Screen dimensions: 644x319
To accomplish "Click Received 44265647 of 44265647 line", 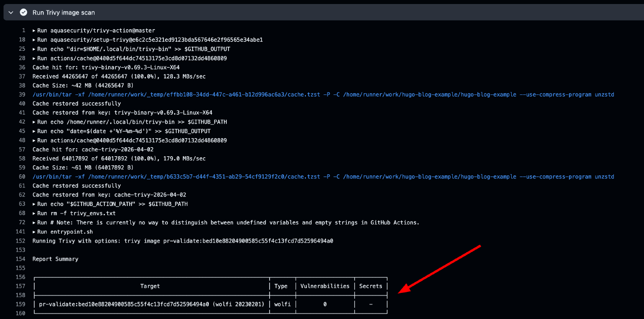I will click(119, 76).
